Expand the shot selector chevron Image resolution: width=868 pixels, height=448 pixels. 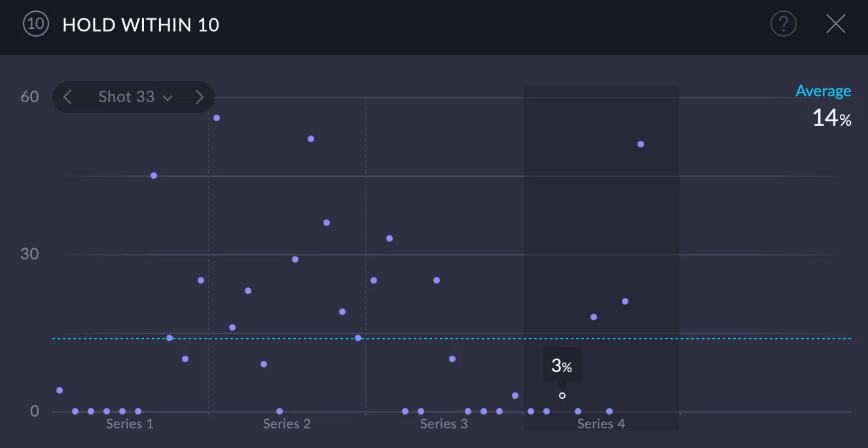click(x=169, y=97)
